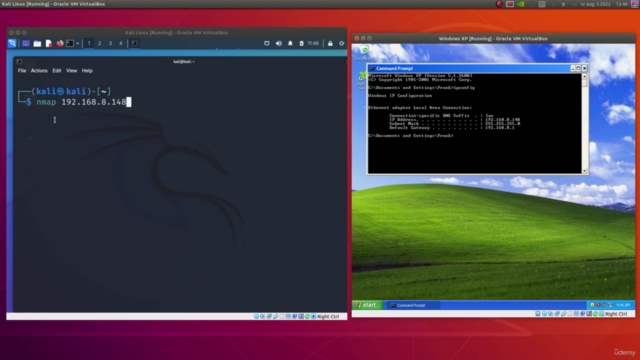Click the purple monitor icon in Ubuntu top bar
This screenshot has height=360, width=640.
coord(635,4)
